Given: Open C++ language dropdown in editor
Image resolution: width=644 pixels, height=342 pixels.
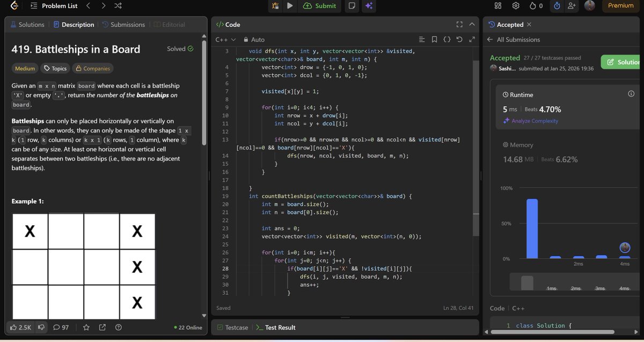Looking at the screenshot, I should tap(225, 39).
